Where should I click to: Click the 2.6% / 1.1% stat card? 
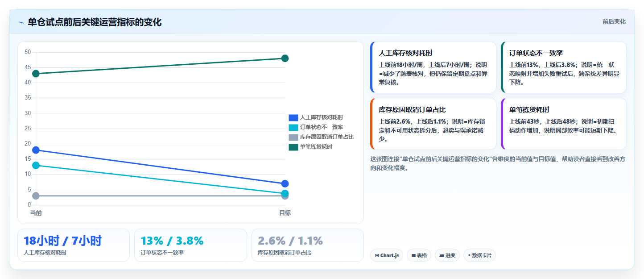[x=308, y=245]
